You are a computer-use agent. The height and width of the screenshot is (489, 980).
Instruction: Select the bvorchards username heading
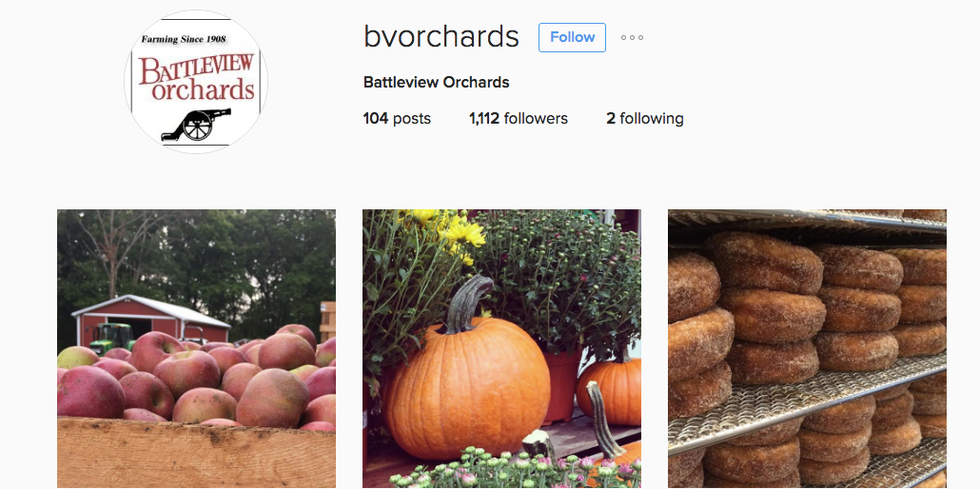[441, 37]
